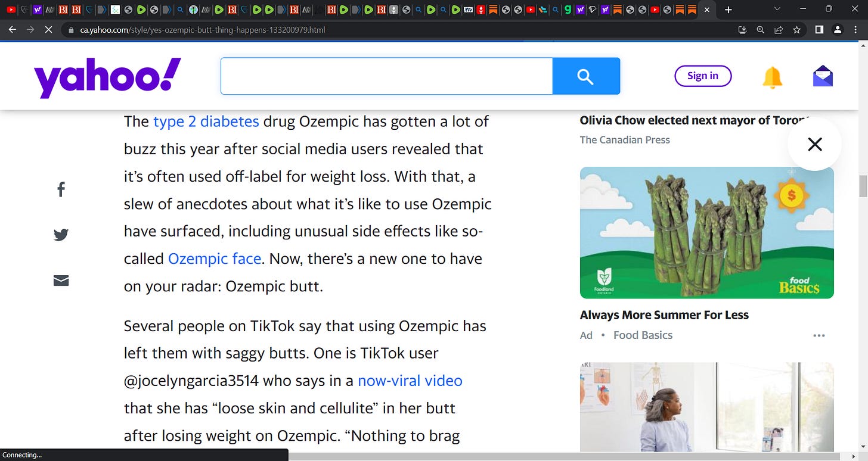Click the Sign in button
This screenshot has width=868, height=461.
click(703, 76)
